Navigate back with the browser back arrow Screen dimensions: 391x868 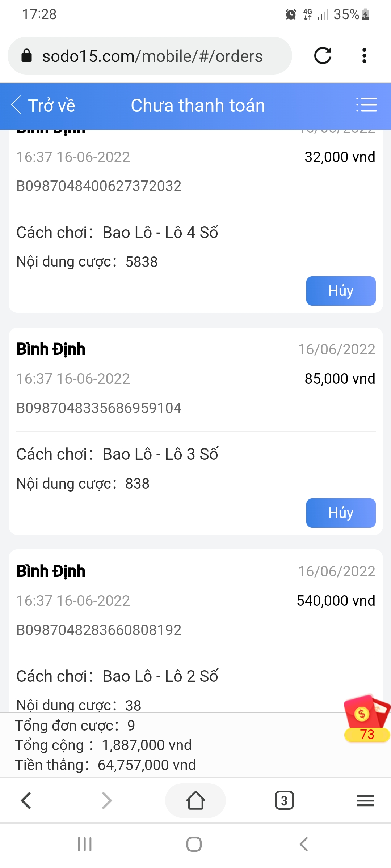26,800
